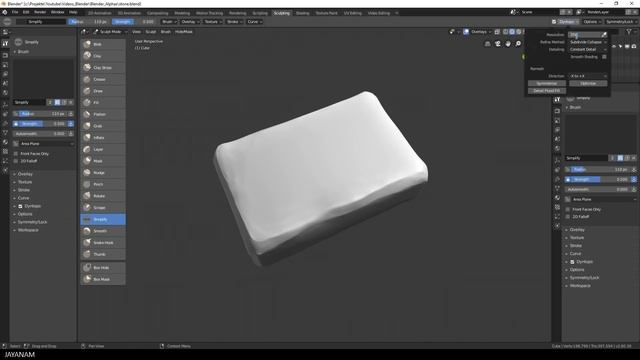Viewport: 640px width, 360px height.
Task: Click the Detail Flood Fill button
Action: [547, 91]
